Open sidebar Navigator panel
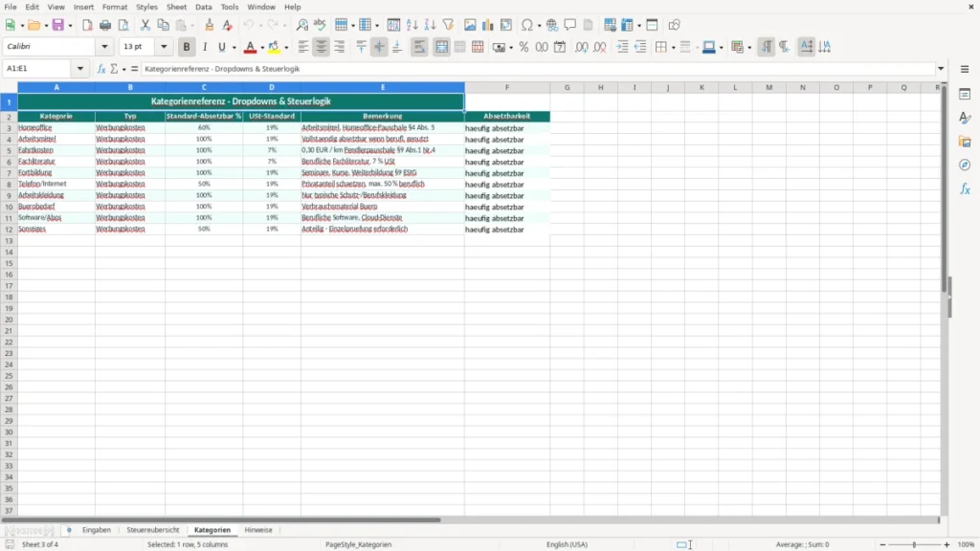 coord(965,165)
